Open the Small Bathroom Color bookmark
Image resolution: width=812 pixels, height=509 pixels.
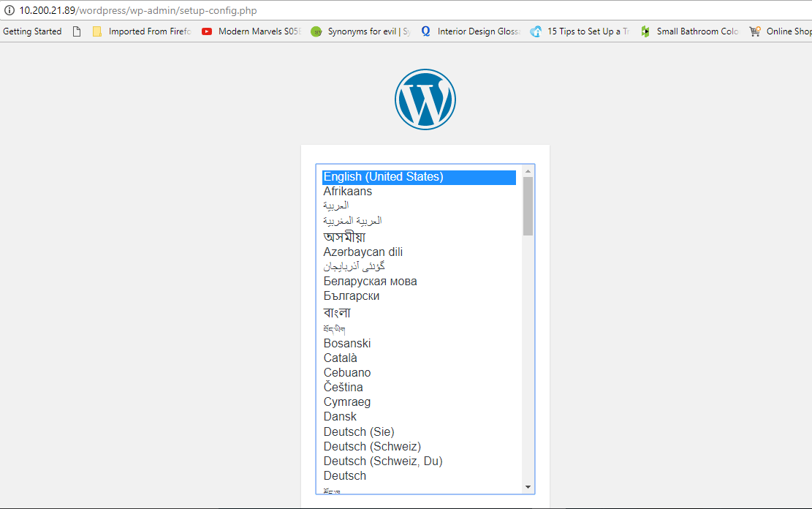point(690,31)
